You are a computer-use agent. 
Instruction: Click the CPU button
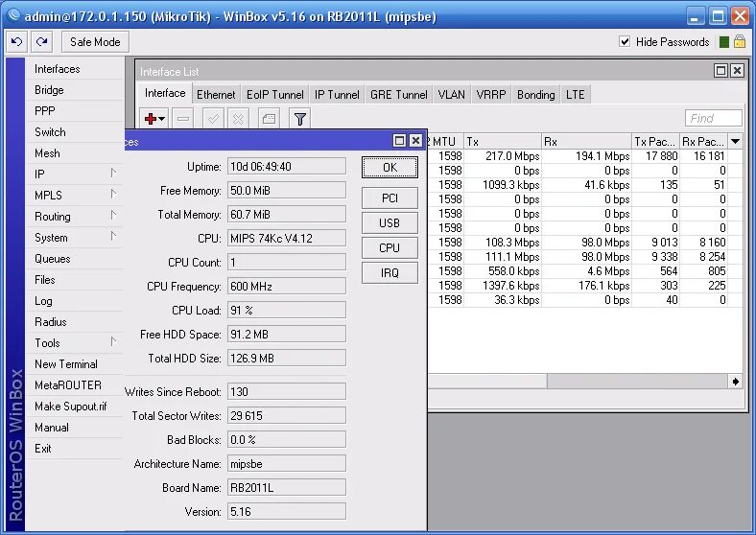click(x=390, y=247)
